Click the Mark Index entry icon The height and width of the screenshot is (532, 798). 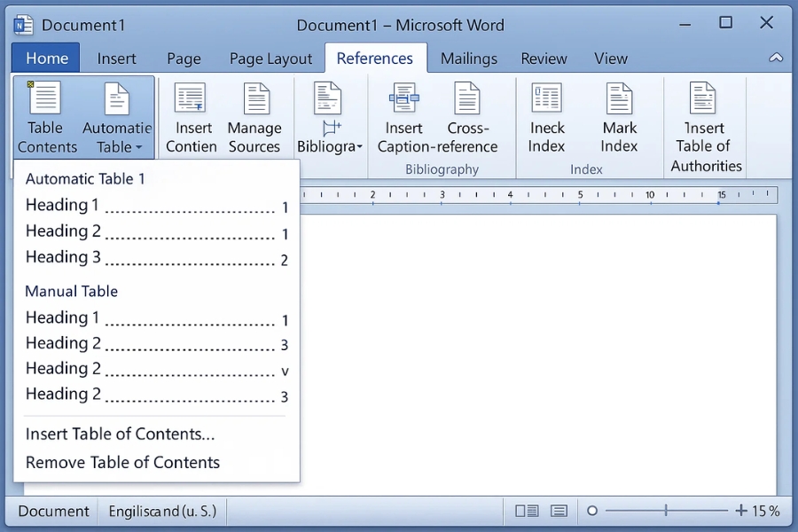coord(619,115)
